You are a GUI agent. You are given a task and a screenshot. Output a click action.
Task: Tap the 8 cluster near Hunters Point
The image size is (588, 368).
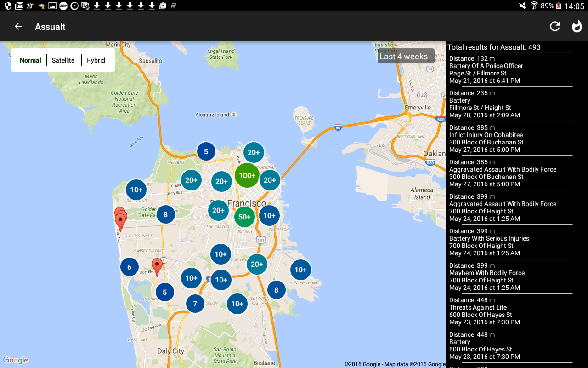pyautogui.click(x=276, y=290)
